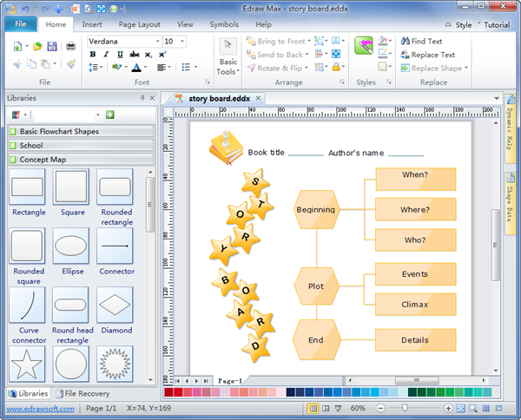Open the www.edrawsoft.com link

pyautogui.click(x=41, y=408)
